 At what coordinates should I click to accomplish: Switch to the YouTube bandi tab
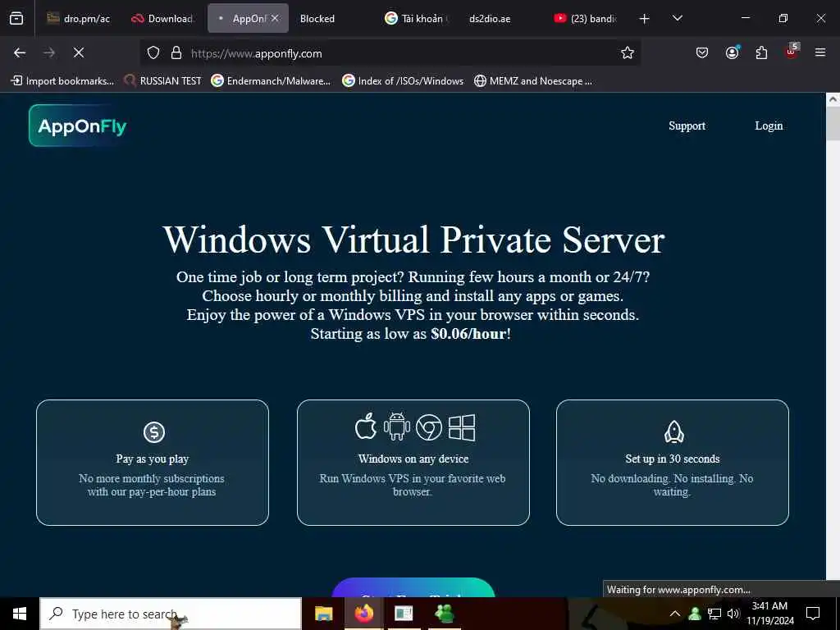[x=585, y=19]
